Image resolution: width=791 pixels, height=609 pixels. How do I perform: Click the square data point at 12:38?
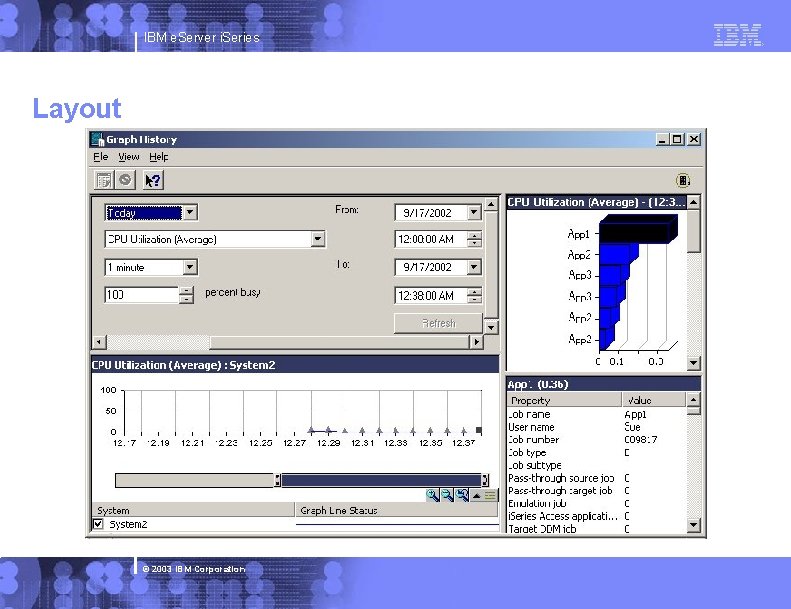[x=479, y=430]
